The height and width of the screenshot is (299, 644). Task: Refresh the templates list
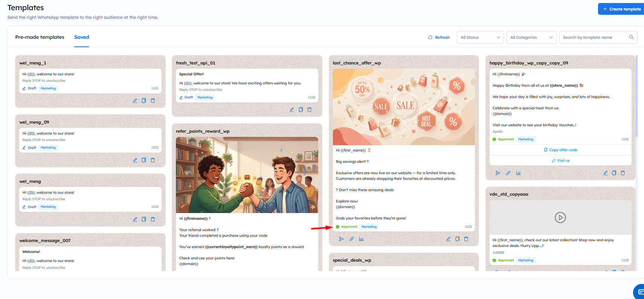439,37
